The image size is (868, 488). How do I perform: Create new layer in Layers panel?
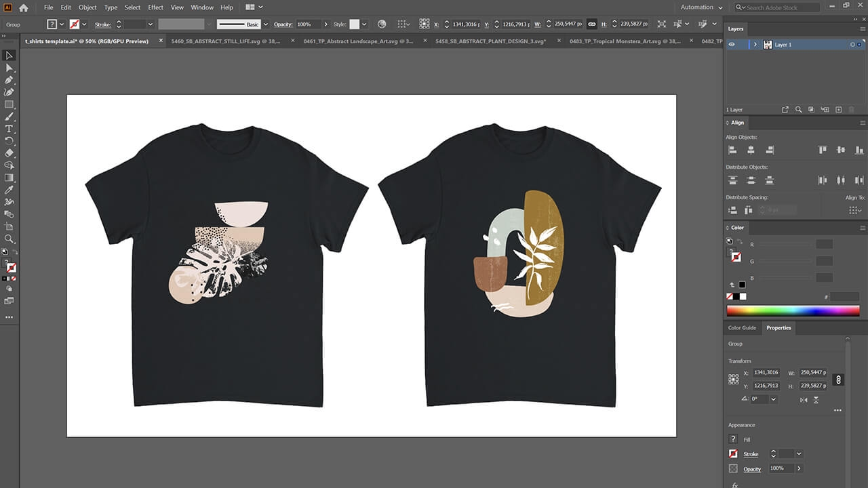click(838, 110)
